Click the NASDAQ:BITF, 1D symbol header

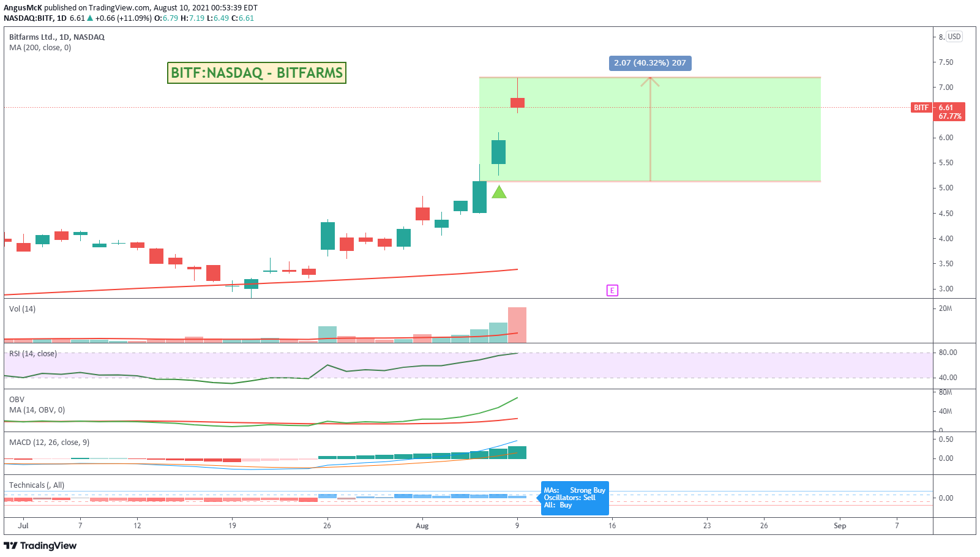pos(35,18)
